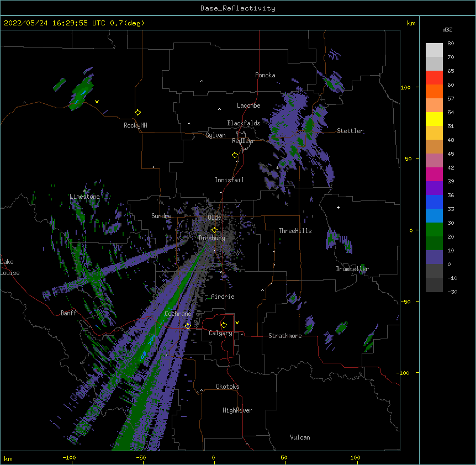This screenshot has width=476, height=465.
Task: Click the orange 57-60 dBZ legend swatch
Action: pyautogui.click(x=434, y=91)
